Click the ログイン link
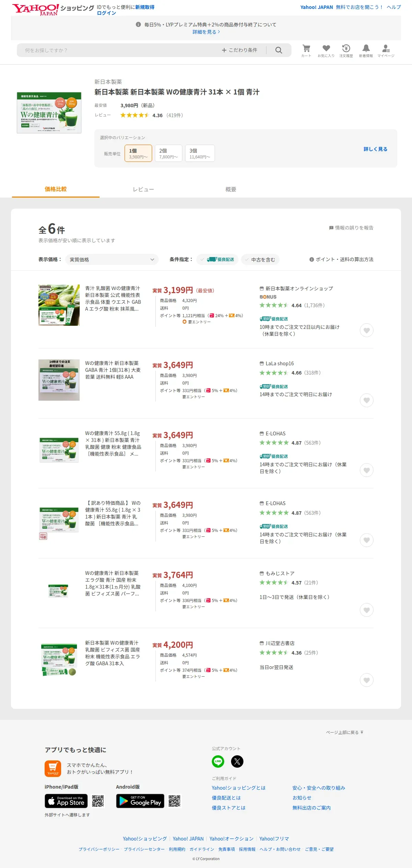 (106, 13)
